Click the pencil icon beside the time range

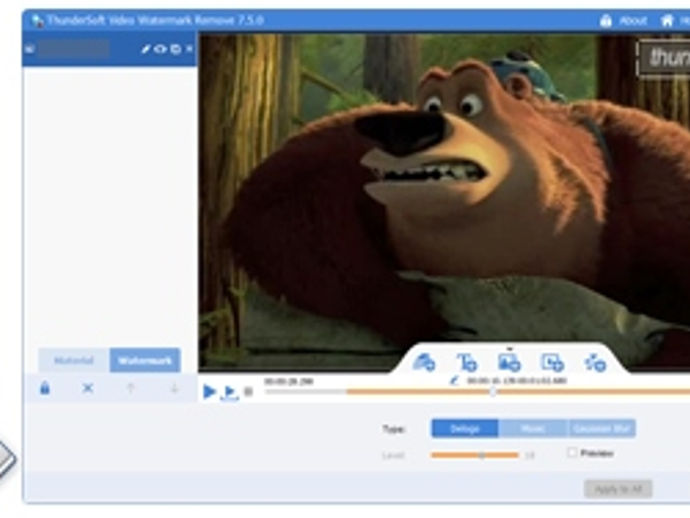point(455,380)
